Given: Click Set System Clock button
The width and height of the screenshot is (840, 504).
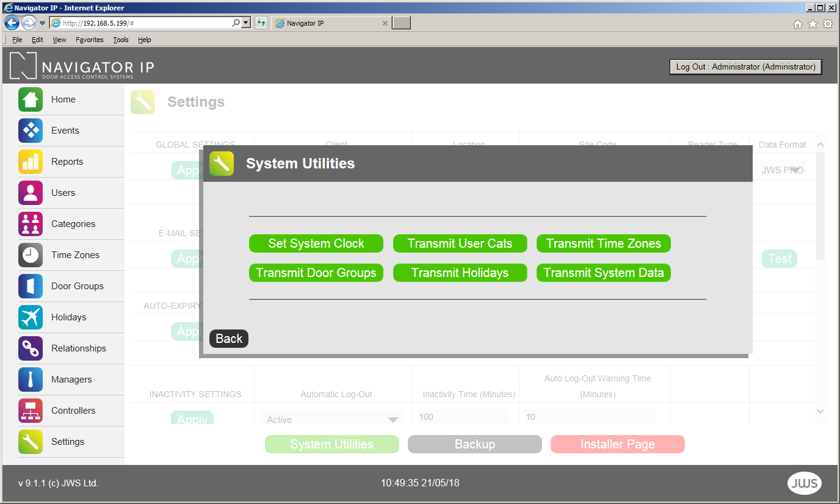Looking at the screenshot, I should tap(316, 243).
